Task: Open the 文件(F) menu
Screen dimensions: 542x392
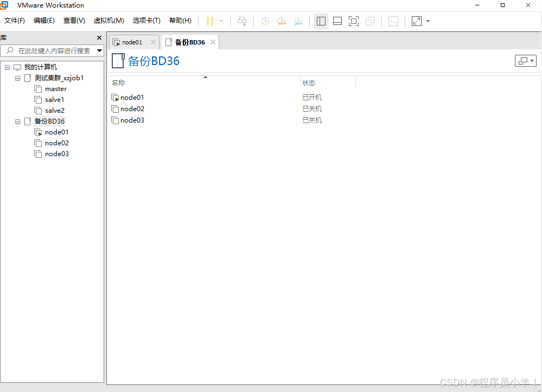Action: (15, 21)
